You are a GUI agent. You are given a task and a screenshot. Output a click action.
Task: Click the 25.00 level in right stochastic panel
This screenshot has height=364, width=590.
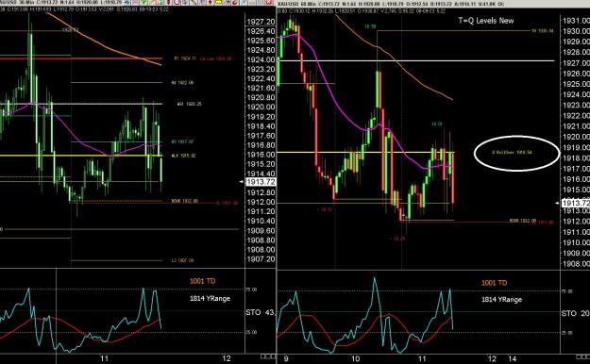567,333
